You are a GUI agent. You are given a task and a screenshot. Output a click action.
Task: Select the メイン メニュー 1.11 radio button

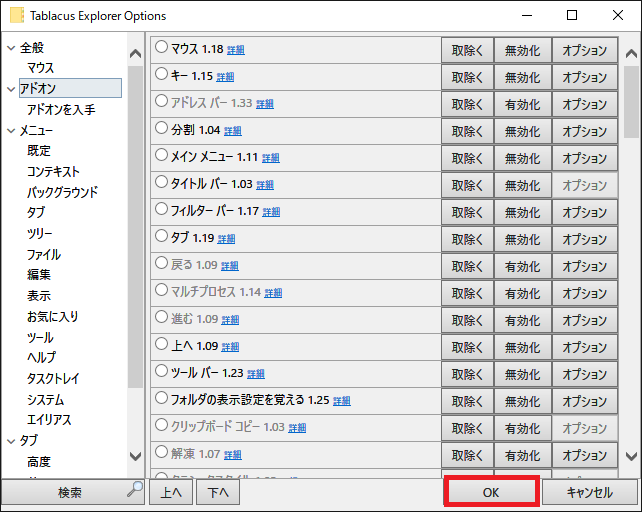coord(161,155)
